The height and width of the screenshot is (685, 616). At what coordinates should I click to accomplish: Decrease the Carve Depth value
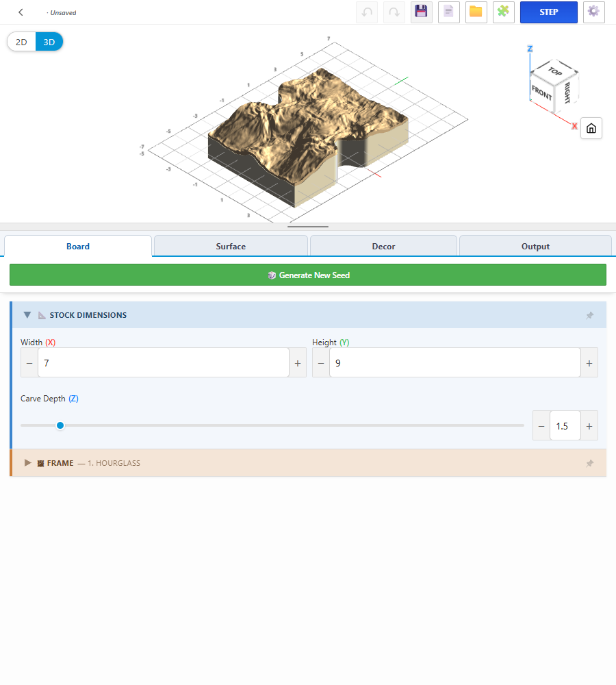click(x=541, y=426)
